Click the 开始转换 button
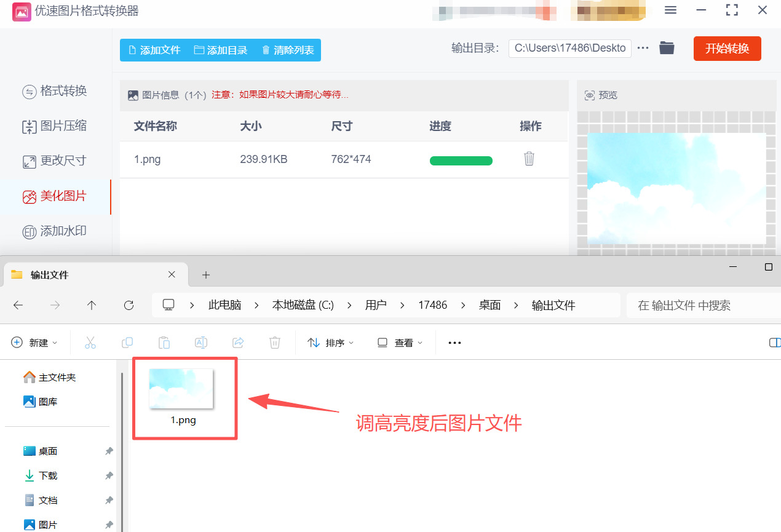Image resolution: width=781 pixels, height=532 pixels. 727,49
